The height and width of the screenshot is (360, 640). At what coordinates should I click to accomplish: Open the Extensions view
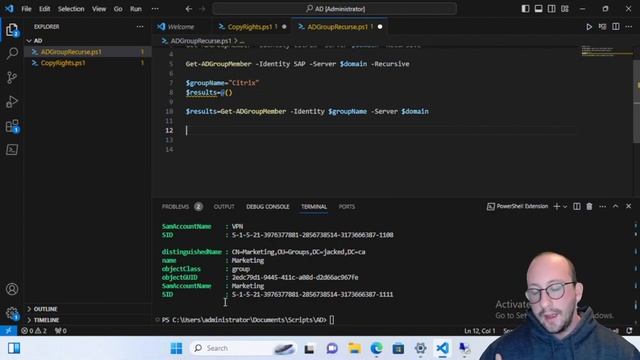tap(12, 126)
